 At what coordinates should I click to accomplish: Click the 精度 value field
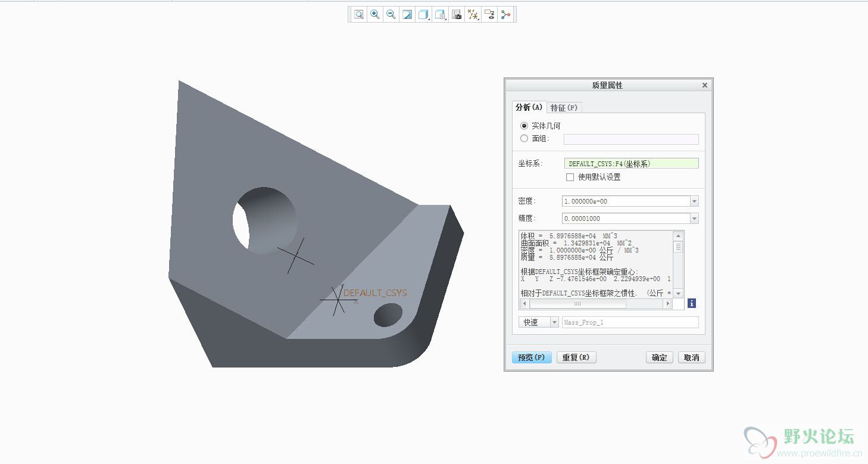pyautogui.click(x=626, y=219)
